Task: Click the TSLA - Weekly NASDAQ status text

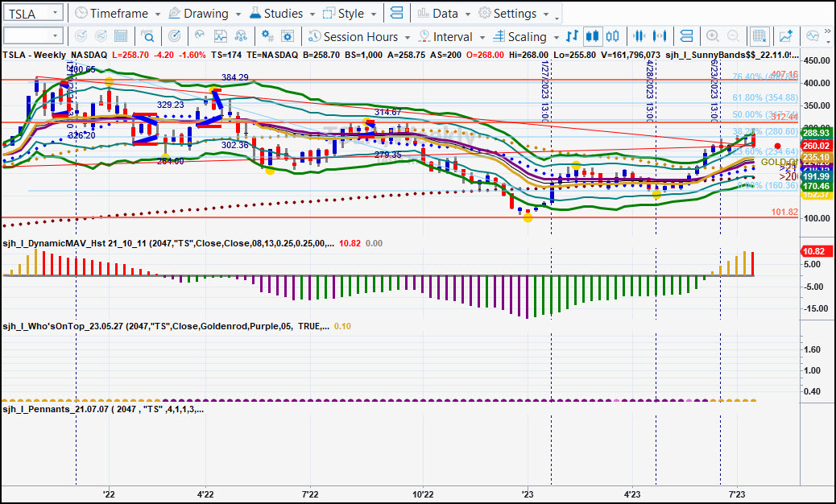Action: (x=55, y=55)
